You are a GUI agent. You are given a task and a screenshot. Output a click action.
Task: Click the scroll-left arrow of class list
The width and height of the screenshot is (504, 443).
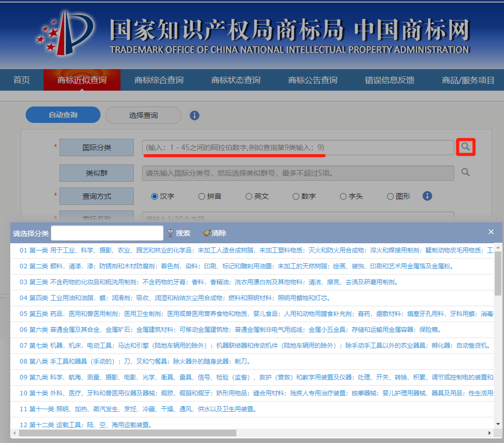(x=14, y=433)
